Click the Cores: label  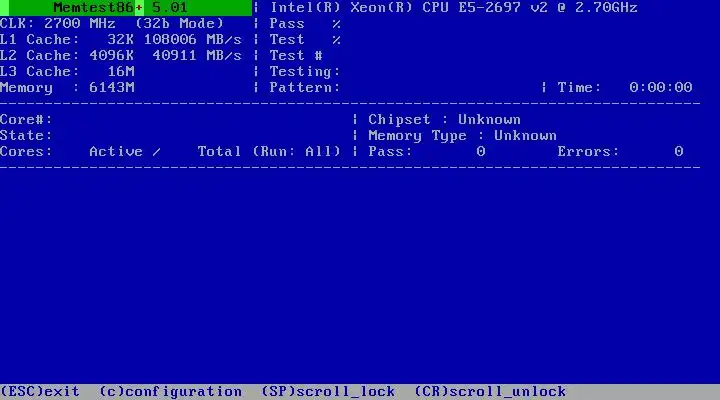(26, 152)
